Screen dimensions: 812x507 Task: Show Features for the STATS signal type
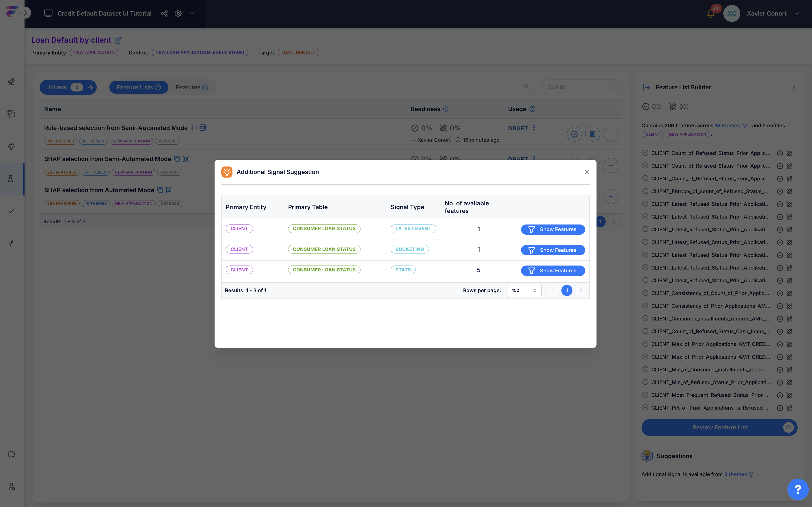pos(552,271)
